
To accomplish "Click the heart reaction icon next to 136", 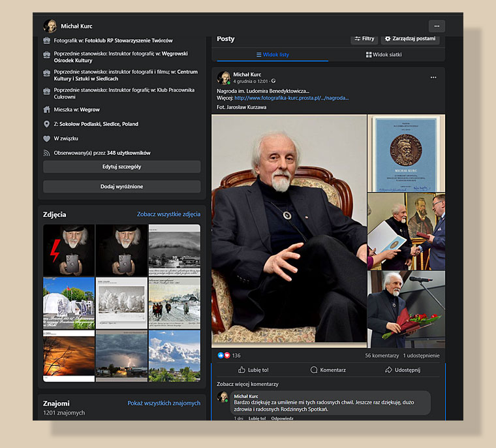I will (x=226, y=355).
